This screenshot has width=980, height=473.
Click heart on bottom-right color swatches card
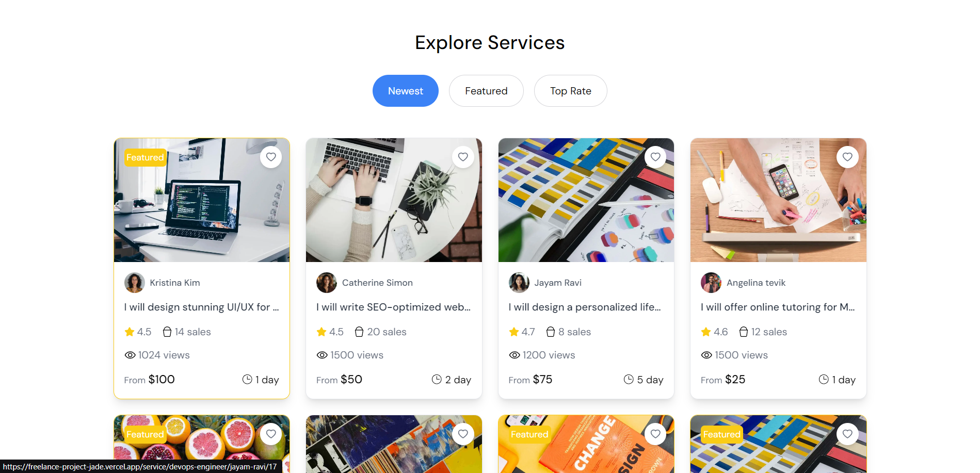tap(847, 434)
